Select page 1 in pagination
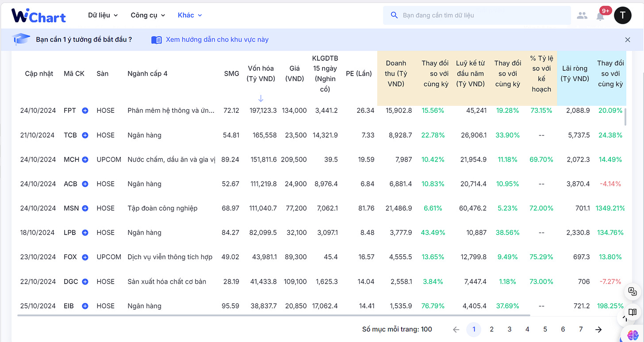This screenshot has height=342, width=644. click(474, 329)
